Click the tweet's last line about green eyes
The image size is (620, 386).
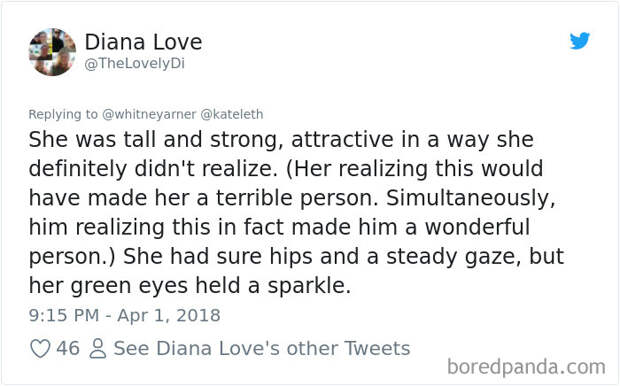(x=190, y=286)
